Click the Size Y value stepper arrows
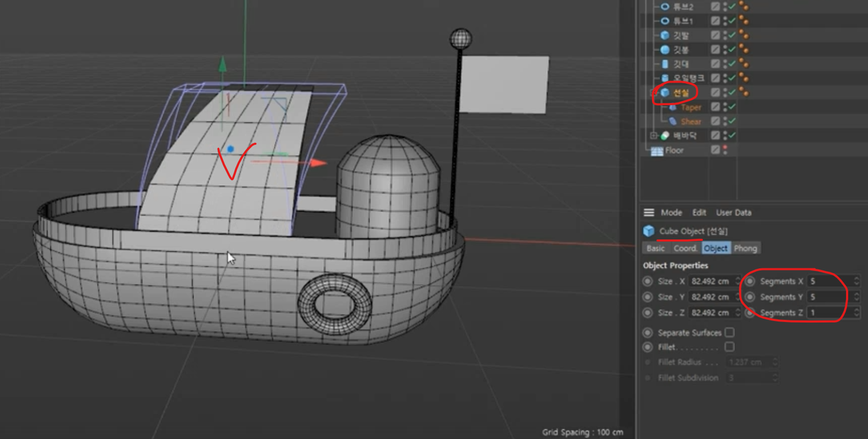868x439 pixels. 738,297
